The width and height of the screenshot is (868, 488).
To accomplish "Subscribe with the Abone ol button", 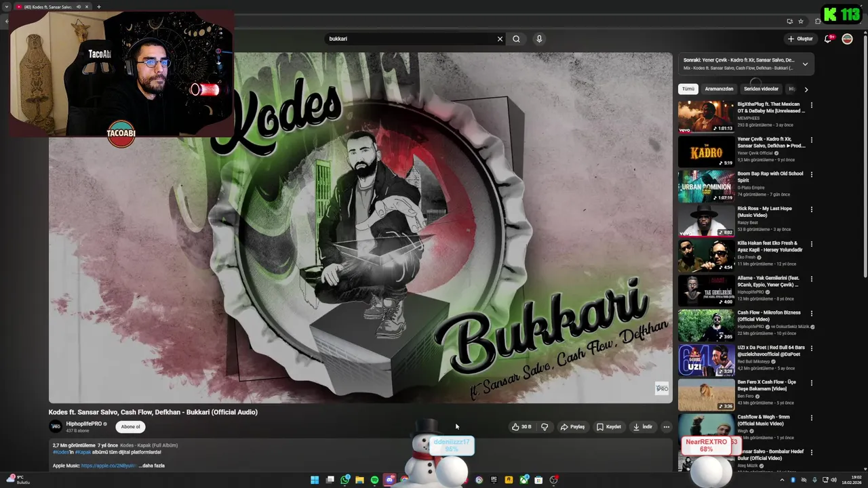I will [130, 426].
